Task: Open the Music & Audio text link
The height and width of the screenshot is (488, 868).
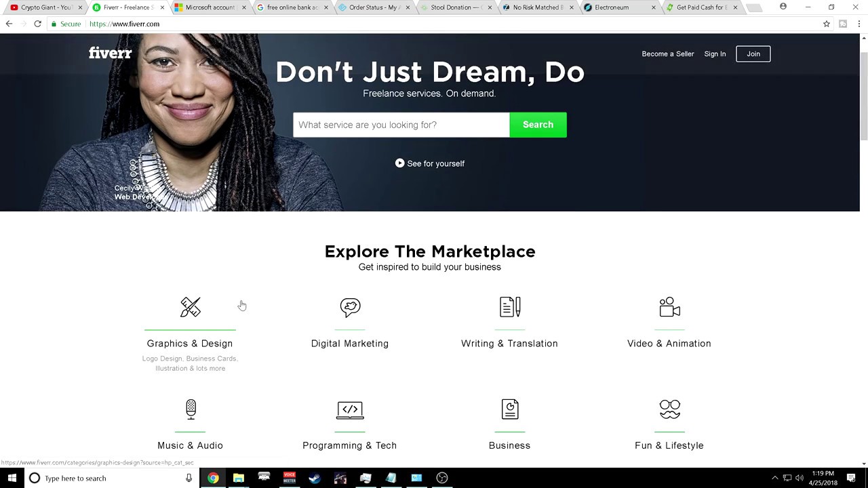Action: click(x=190, y=445)
